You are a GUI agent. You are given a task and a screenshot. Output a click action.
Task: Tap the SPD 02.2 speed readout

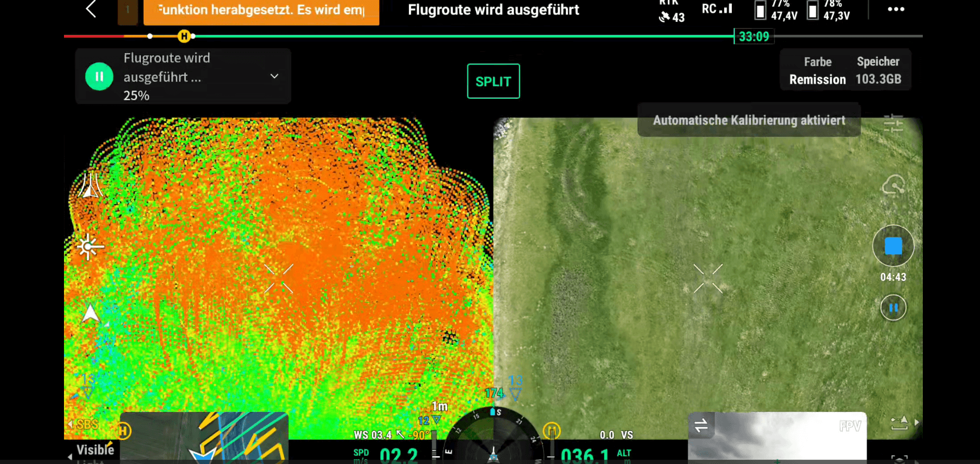pos(385,455)
